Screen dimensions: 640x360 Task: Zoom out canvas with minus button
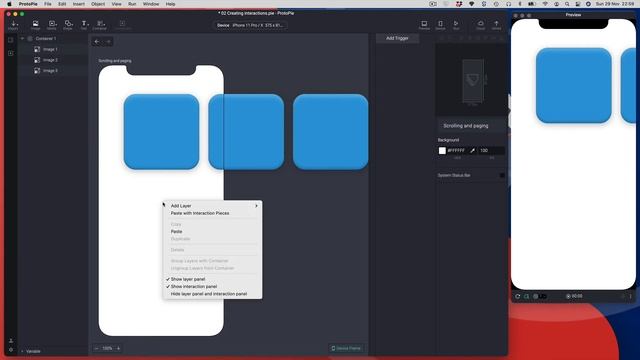(x=96, y=349)
